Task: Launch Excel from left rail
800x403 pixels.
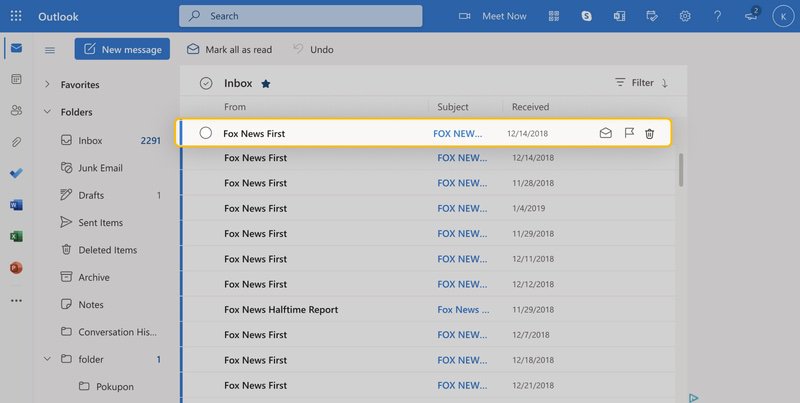Action: coord(16,236)
